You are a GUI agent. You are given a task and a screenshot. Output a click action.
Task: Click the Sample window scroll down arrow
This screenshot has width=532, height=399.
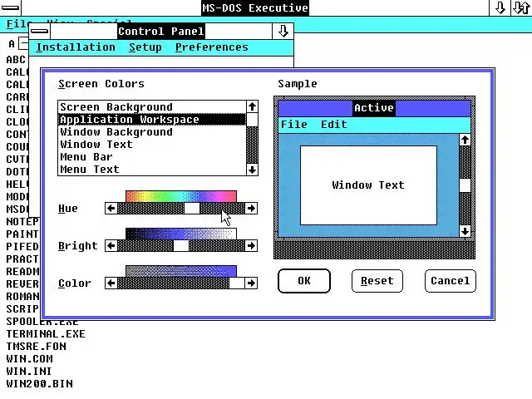pyautogui.click(x=465, y=231)
